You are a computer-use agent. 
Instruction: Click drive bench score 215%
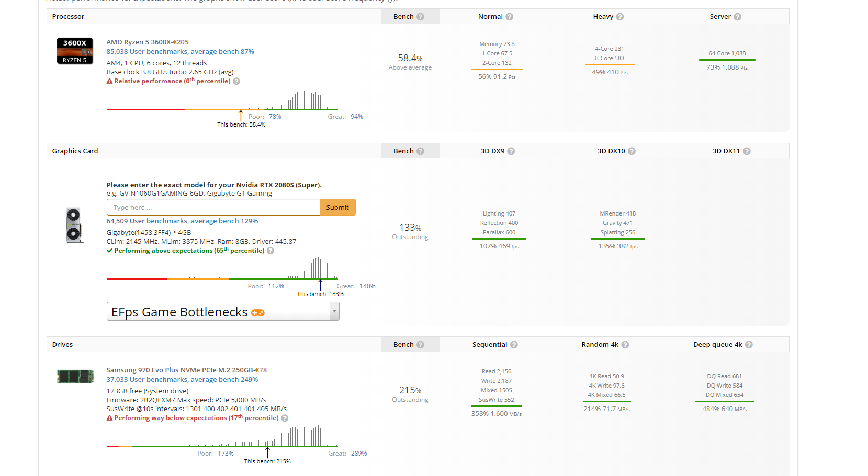point(410,390)
